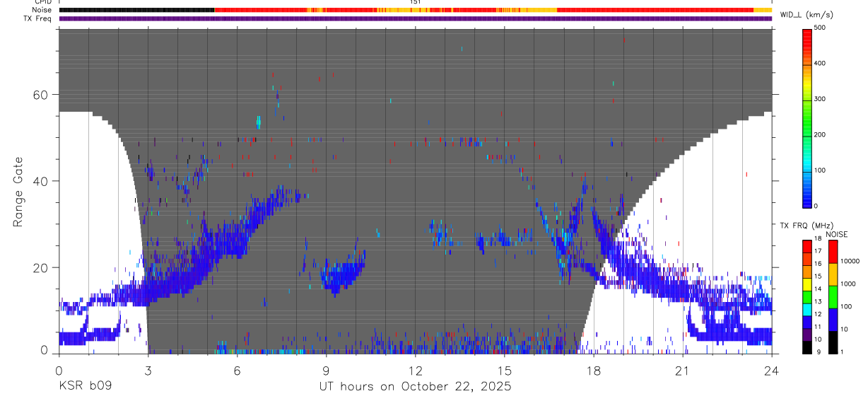Click the "KSR b09" radar beam label

click(x=85, y=387)
